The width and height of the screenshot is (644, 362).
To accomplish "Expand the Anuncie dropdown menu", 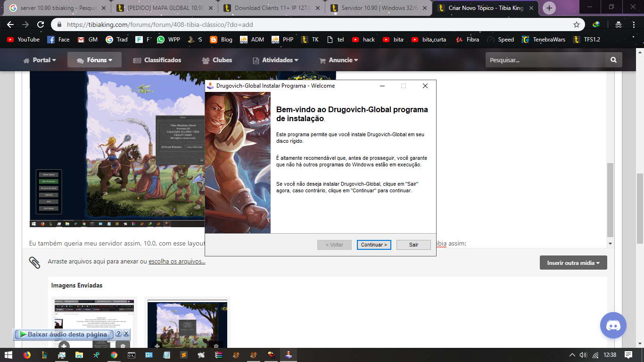I will tap(339, 60).
